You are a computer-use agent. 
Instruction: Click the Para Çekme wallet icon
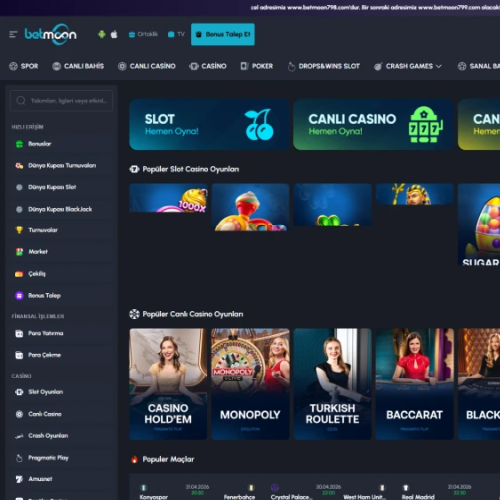click(19, 355)
